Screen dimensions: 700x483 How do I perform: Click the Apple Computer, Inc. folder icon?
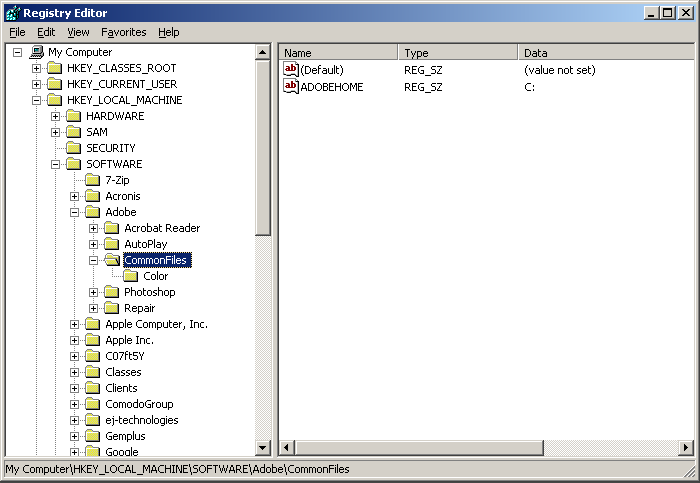pos(93,325)
